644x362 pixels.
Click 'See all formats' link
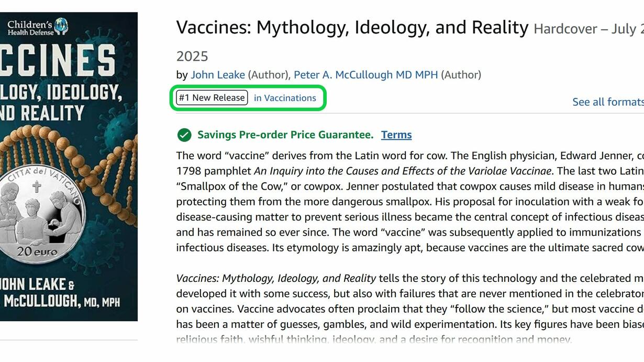click(608, 102)
